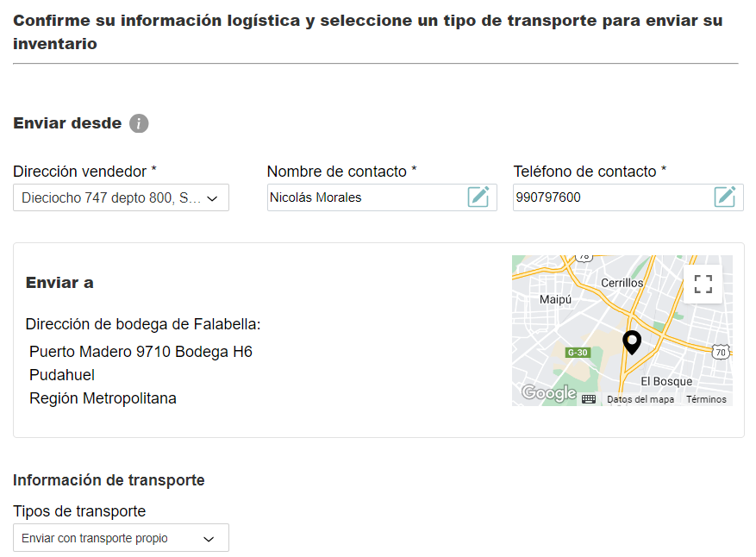Click the info icon beside Enviar desde

click(x=139, y=123)
